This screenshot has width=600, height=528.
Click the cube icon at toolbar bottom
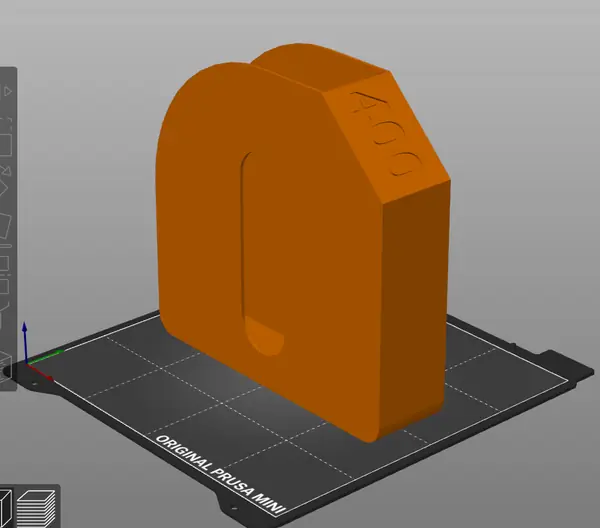5,367
